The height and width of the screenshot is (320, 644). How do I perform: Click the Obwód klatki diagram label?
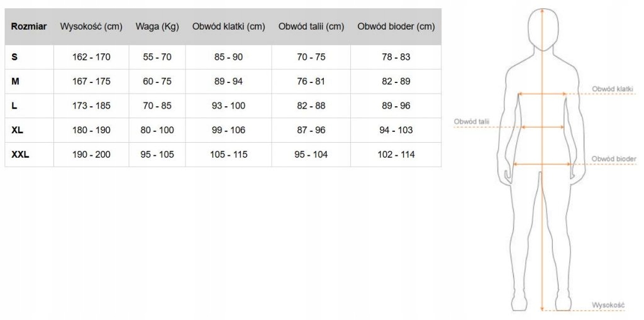613,89
